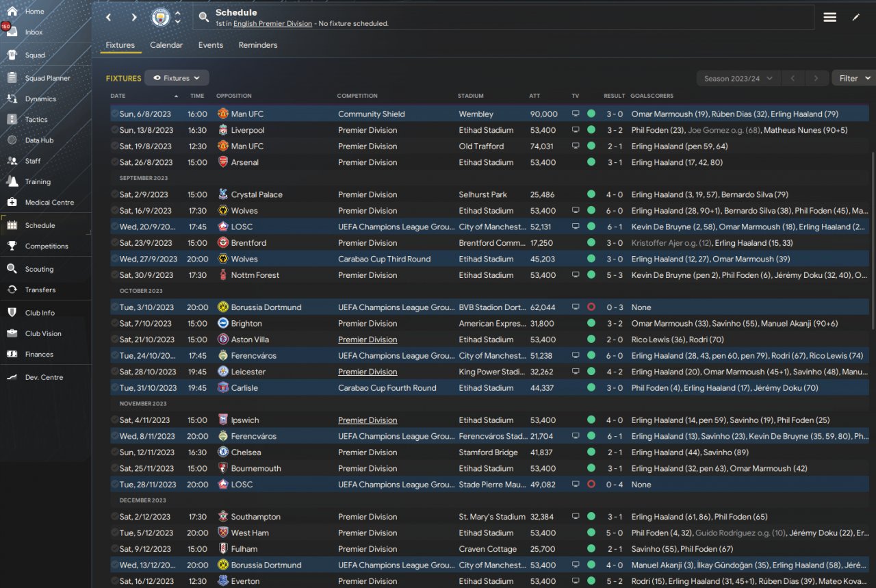The height and width of the screenshot is (588, 876).
Task: Click the Wolves 6 - 0 result
Action: [615, 211]
